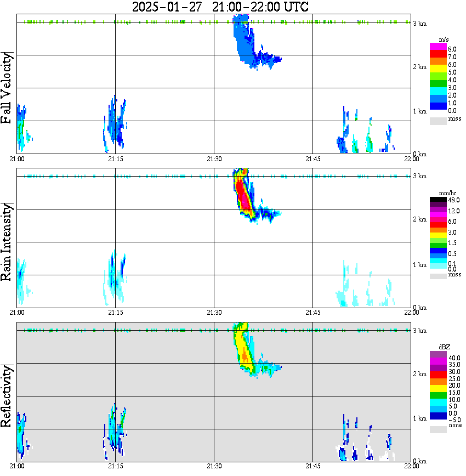The image size is (466, 476).
Task: Select the yellow 5.0 m/s legend swatch
Action: (x=438, y=69)
